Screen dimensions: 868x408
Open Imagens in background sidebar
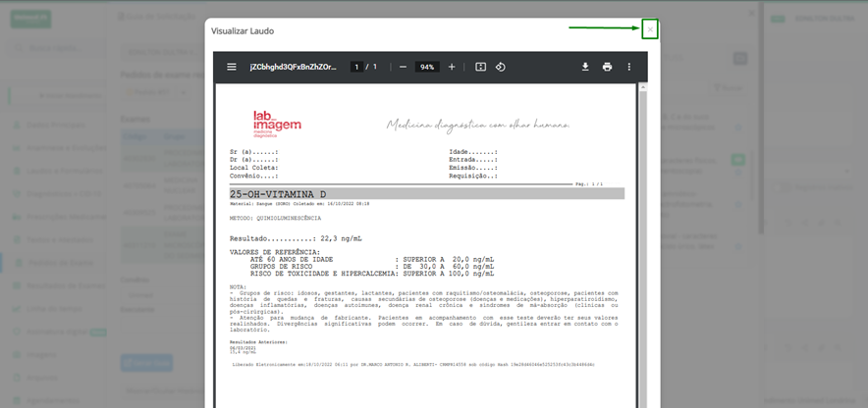pos(41,354)
